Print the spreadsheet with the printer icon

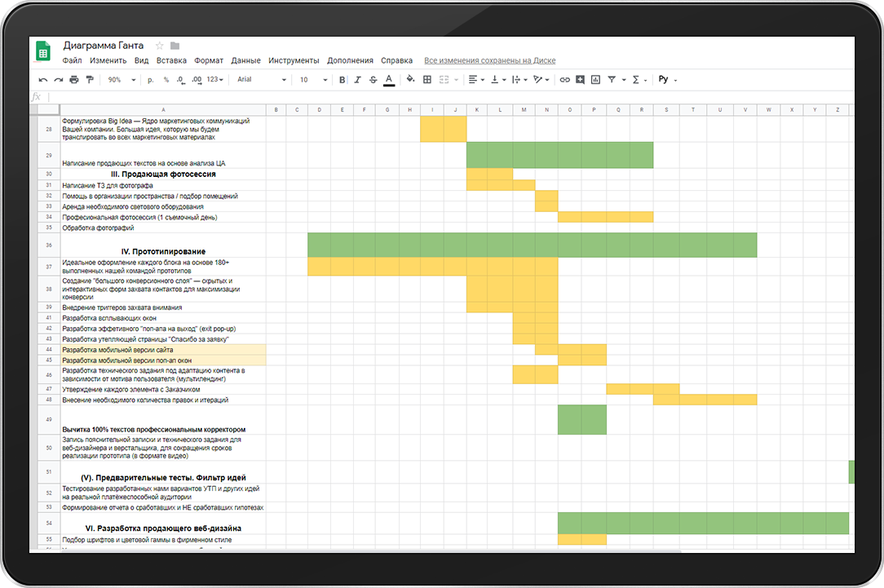point(74,80)
